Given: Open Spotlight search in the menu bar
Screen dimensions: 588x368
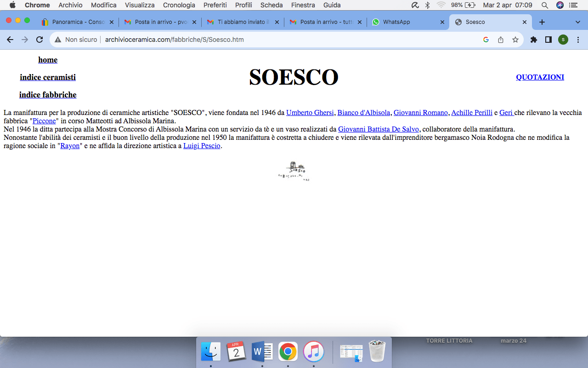Looking at the screenshot, I should [x=545, y=5].
